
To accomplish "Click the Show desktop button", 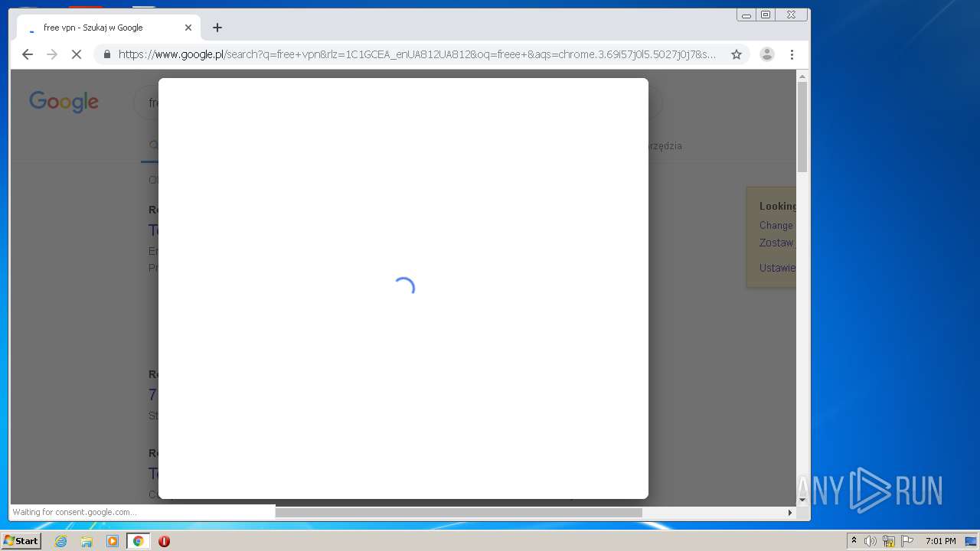I will [x=971, y=541].
